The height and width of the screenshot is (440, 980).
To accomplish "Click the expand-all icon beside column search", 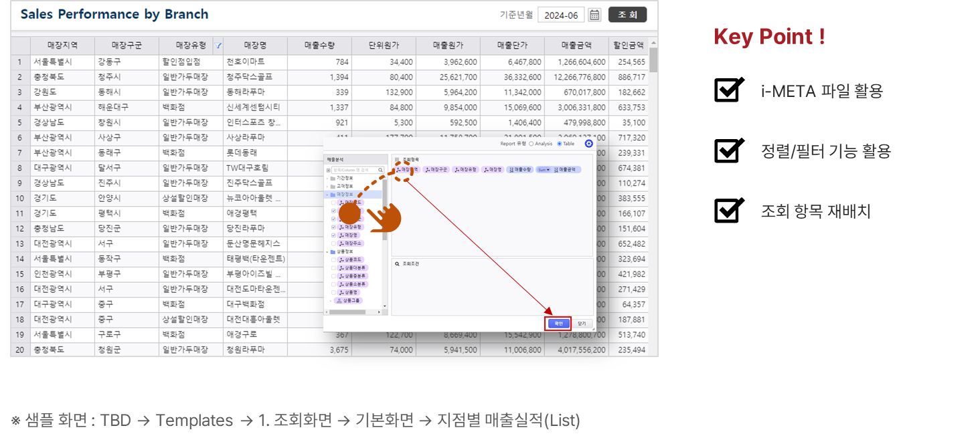I will coord(328,170).
